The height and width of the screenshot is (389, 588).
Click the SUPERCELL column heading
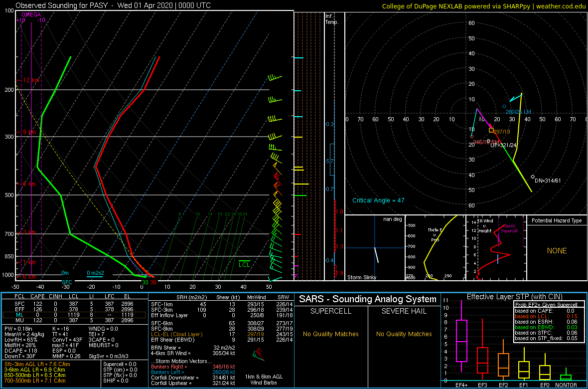[x=331, y=312]
